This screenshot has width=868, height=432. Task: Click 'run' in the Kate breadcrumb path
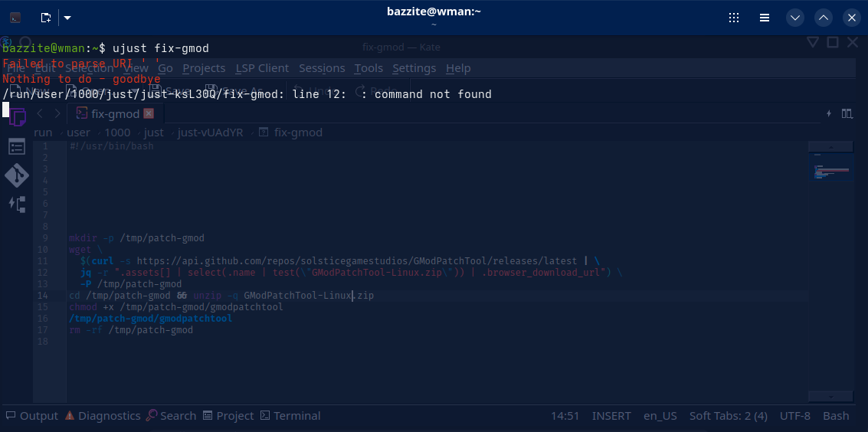[43, 133]
